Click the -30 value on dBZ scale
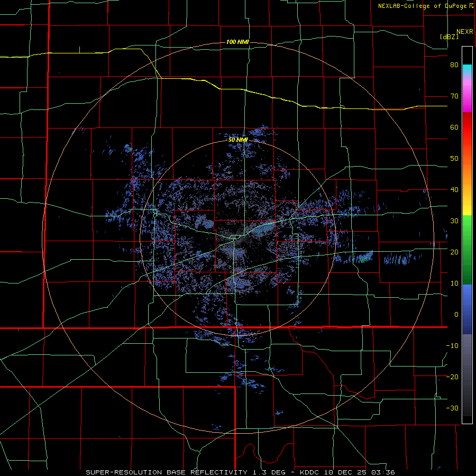This screenshot has height=476, width=476. click(x=452, y=408)
